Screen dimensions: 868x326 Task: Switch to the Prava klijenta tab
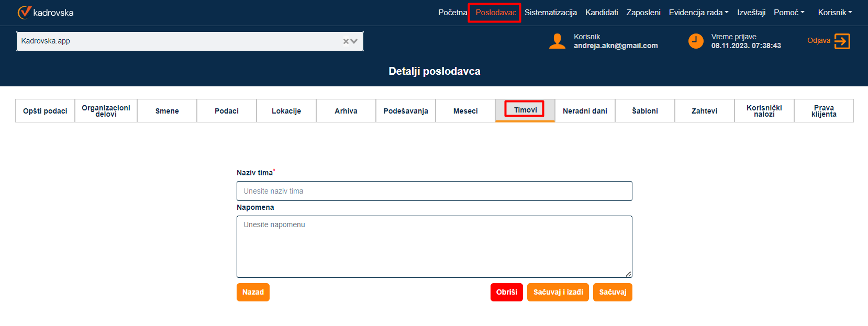(x=824, y=111)
